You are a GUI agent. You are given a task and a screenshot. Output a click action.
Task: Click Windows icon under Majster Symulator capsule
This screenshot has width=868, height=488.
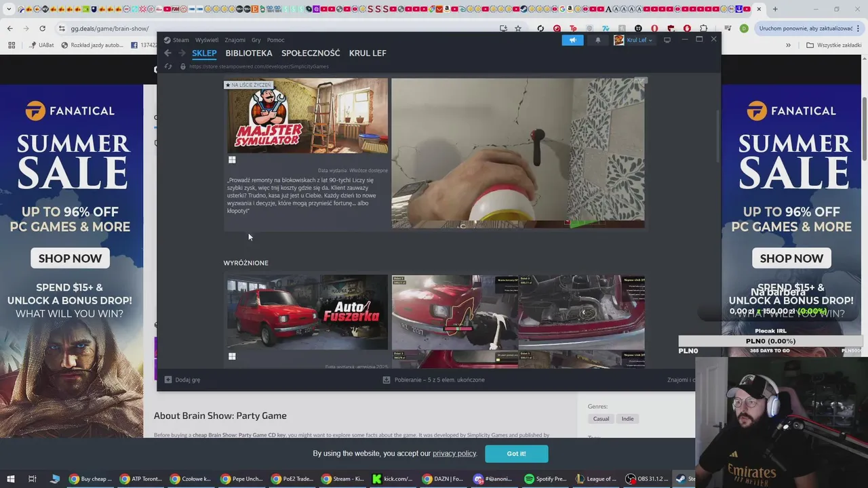coord(232,160)
